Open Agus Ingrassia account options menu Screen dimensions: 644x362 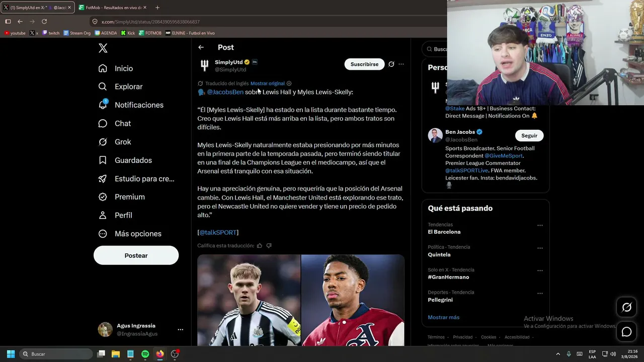point(180,330)
